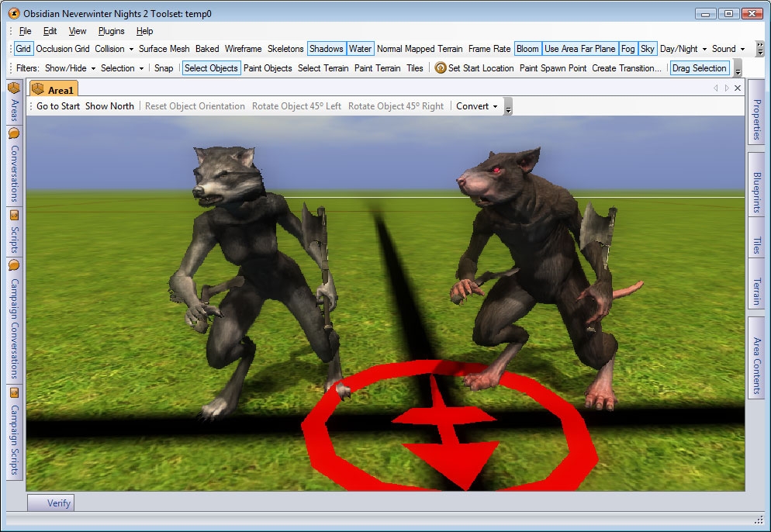Image resolution: width=771 pixels, height=532 pixels.
Task: Switch to the Blueprints side tab
Action: click(757, 193)
